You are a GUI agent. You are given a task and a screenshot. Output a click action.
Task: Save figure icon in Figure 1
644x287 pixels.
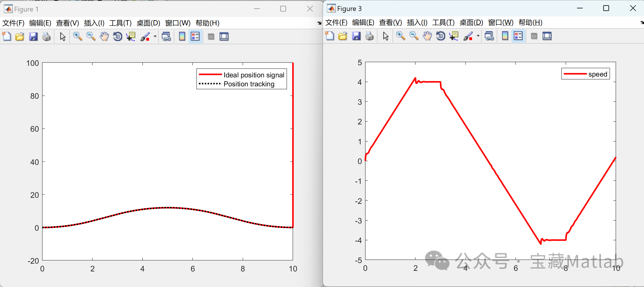click(33, 36)
